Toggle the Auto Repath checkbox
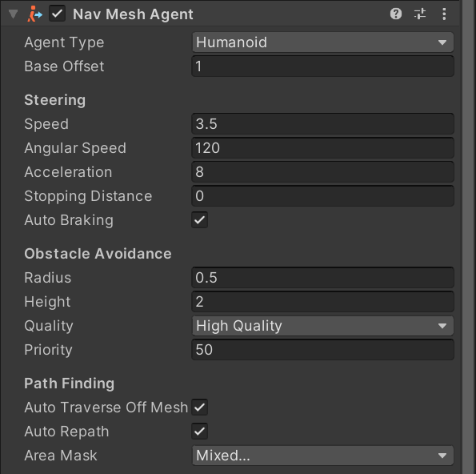476x474 pixels. 200,431
